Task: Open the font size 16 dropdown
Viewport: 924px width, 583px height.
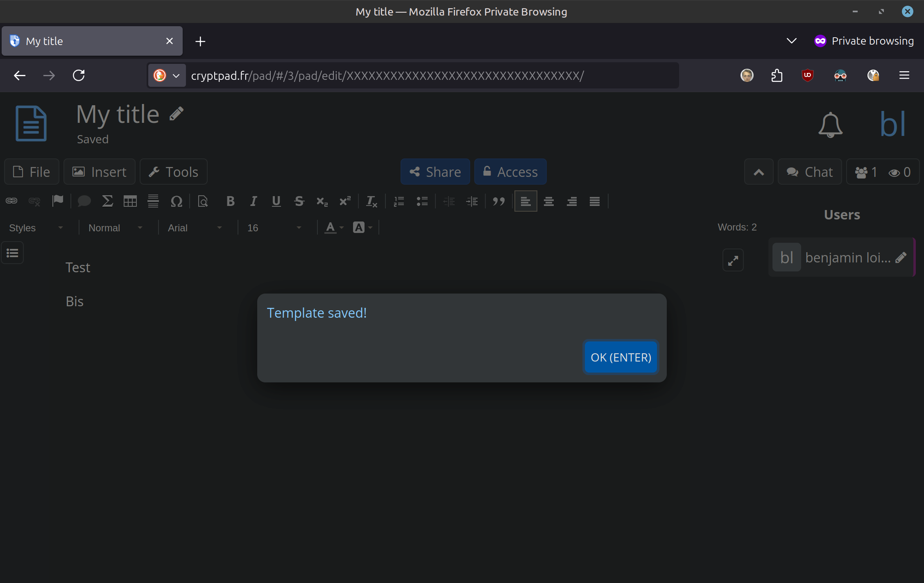Action: pyautogui.click(x=274, y=228)
